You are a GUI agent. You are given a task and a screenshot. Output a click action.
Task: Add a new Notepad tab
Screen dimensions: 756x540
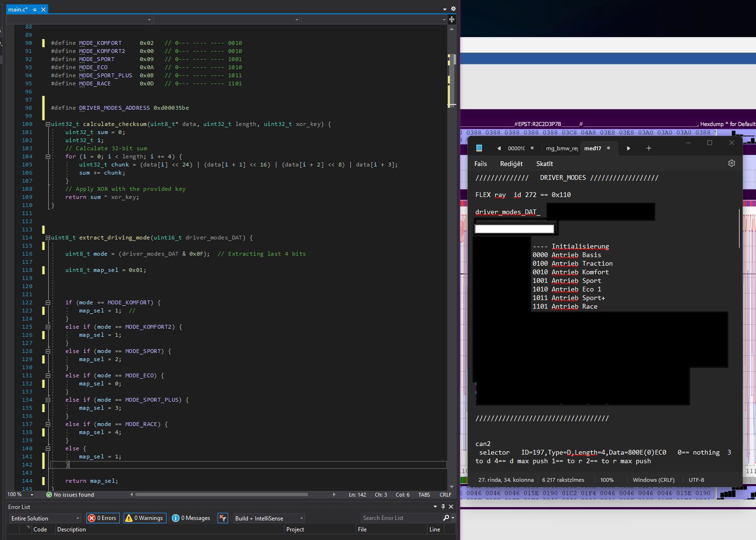[x=649, y=148]
